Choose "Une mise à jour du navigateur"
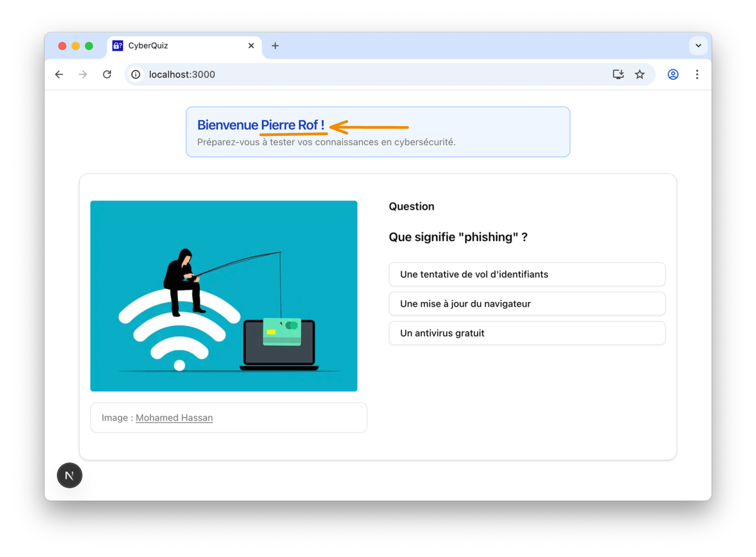 click(x=527, y=304)
